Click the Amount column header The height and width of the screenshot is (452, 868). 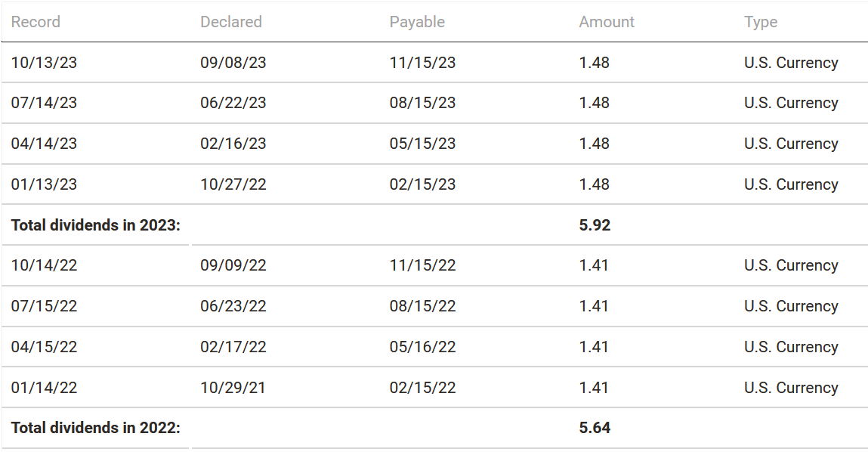point(607,22)
